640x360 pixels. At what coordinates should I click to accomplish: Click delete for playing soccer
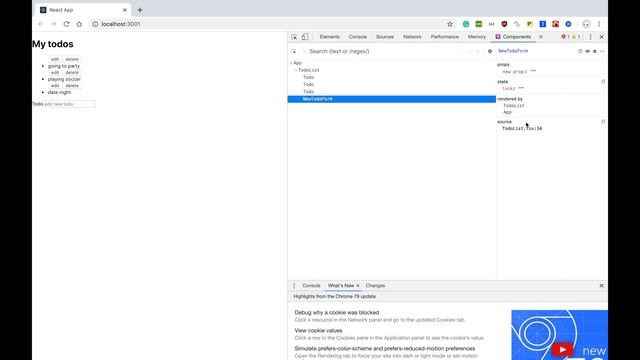[x=72, y=73]
